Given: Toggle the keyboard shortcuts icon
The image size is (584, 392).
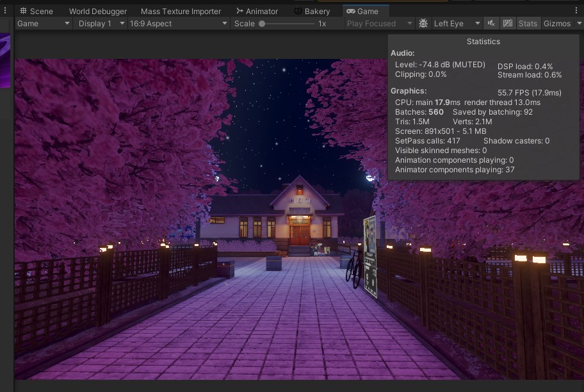Looking at the screenshot, I should click(508, 24).
